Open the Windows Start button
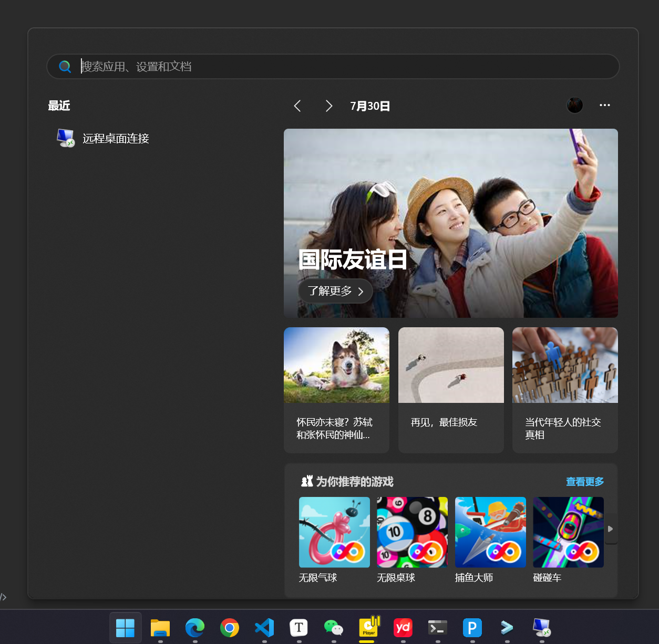Image resolution: width=659 pixels, height=644 pixels. point(125,628)
